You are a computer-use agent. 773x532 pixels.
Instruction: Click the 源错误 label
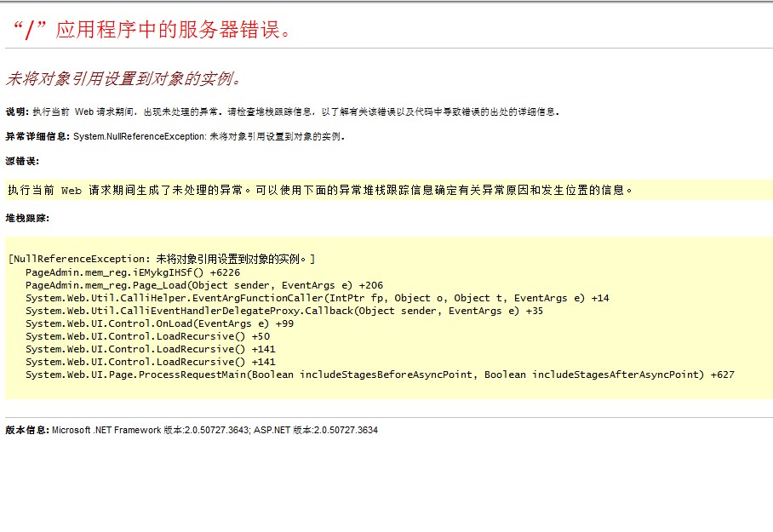[x=22, y=161]
